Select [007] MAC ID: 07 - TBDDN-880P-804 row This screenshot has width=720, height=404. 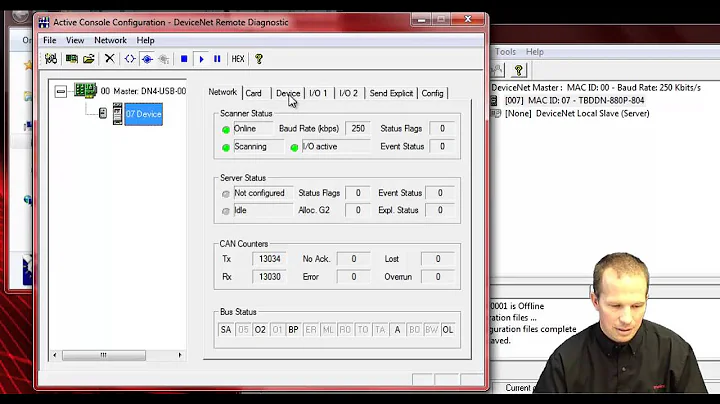[x=574, y=101]
